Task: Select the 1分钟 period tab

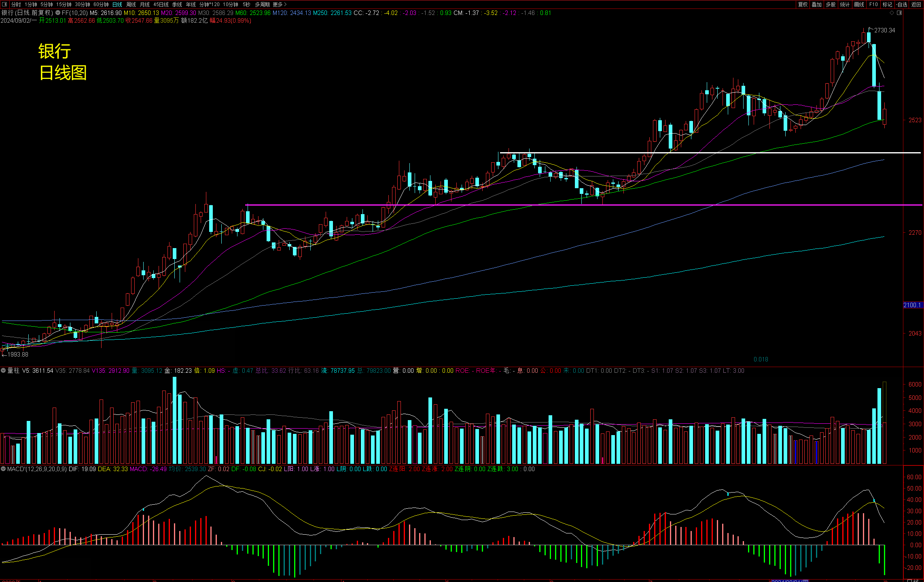Action: (x=31, y=4)
